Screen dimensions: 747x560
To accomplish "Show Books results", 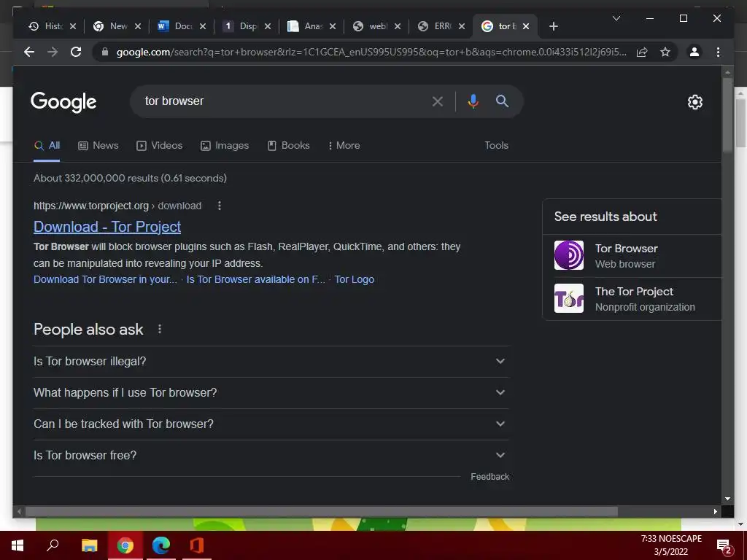I will (x=289, y=146).
